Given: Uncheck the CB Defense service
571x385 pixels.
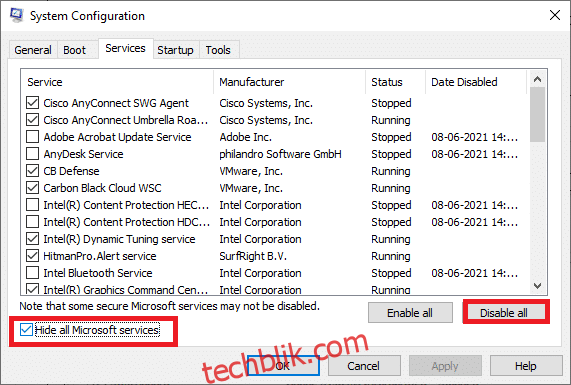Looking at the screenshot, I should 32,171.
